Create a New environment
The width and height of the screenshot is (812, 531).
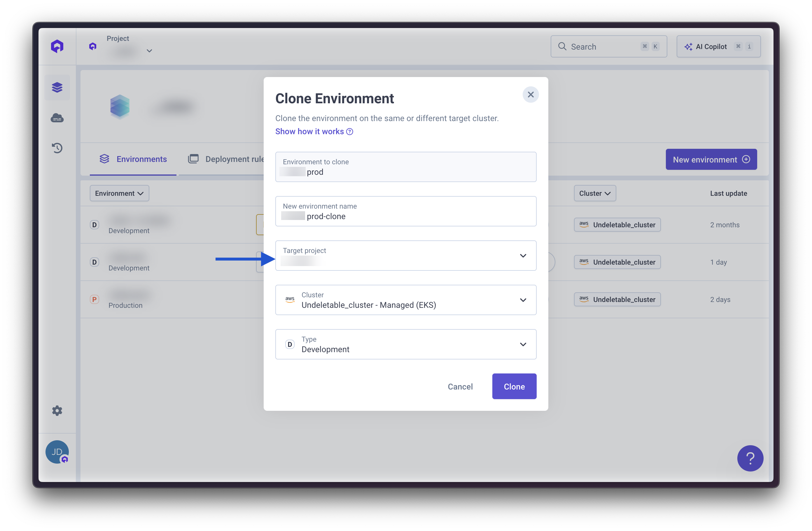pyautogui.click(x=711, y=159)
